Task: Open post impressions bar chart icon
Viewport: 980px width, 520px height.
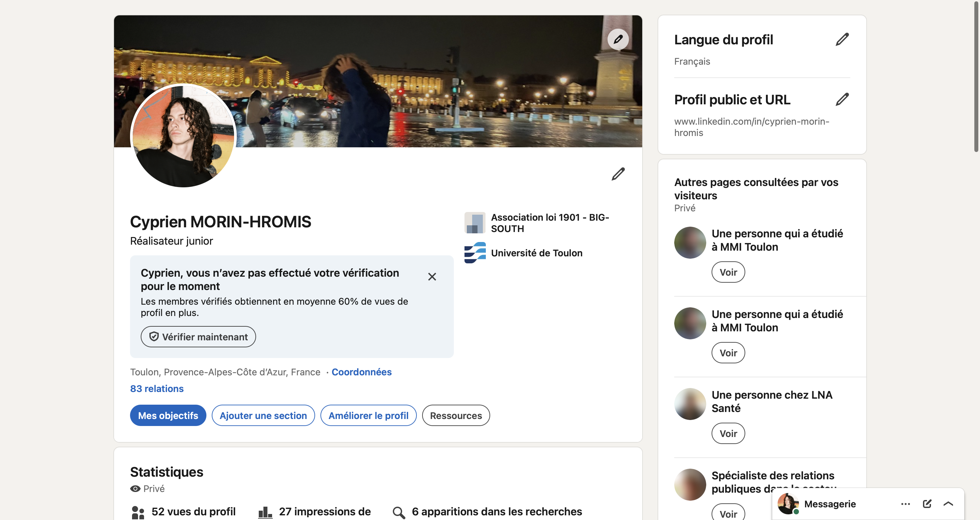Action: [265, 512]
